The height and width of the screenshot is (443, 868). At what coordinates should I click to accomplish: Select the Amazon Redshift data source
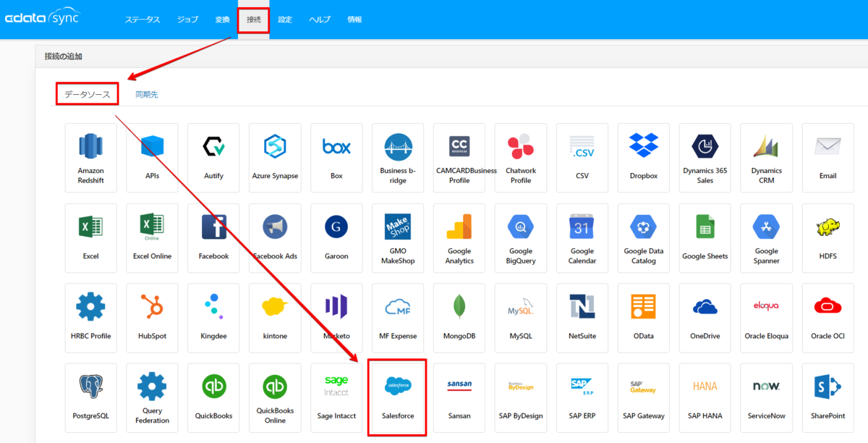coord(91,158)
